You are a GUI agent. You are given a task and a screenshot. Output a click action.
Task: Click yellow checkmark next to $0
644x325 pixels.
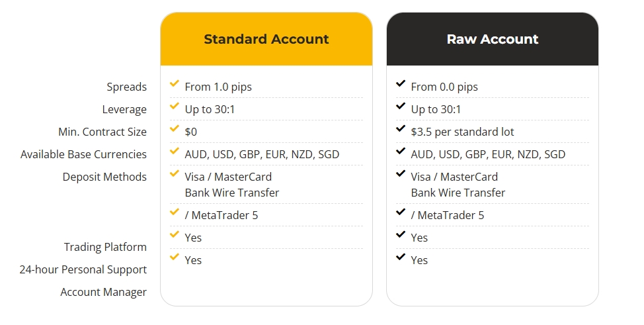coord(174,128)
